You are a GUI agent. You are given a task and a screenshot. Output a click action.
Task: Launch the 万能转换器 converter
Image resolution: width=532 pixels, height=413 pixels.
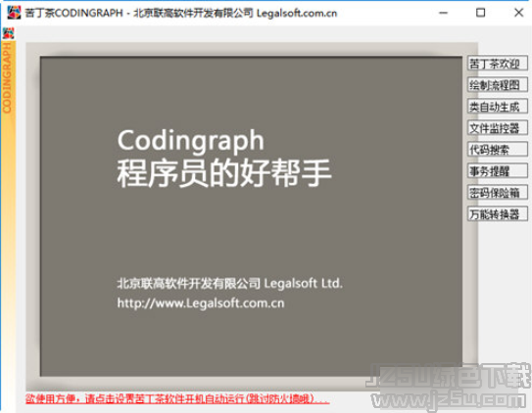pos(498,213)
